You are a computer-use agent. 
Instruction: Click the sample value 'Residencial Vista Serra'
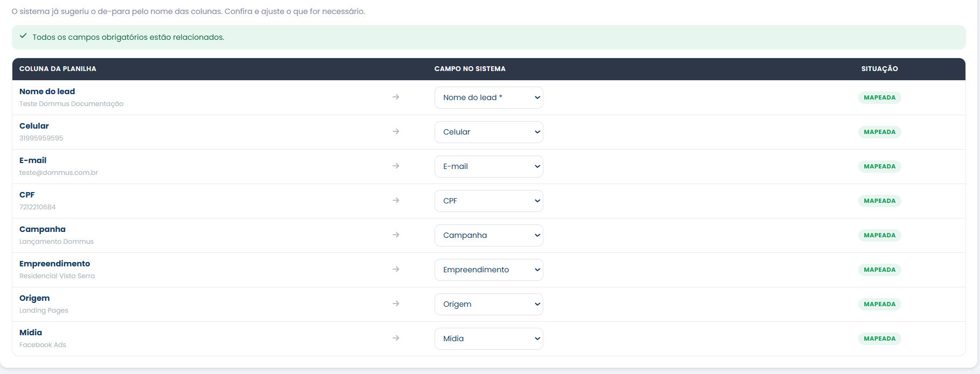tap(57, 276)
